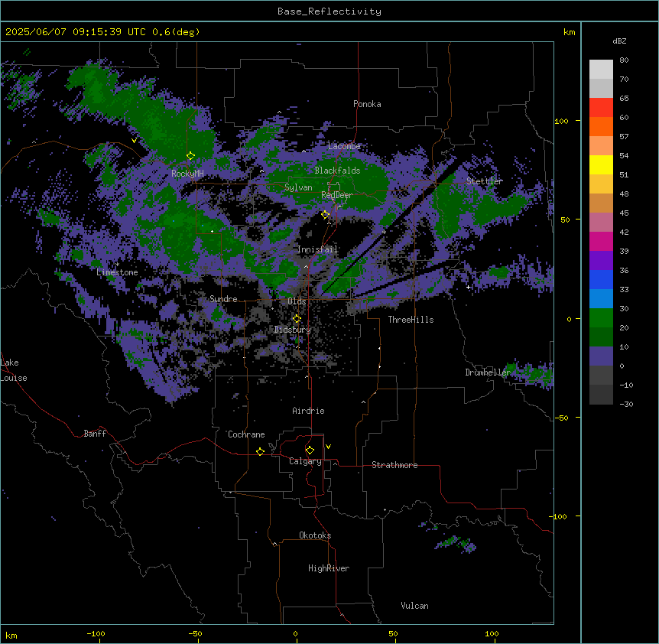This screenshot has width=659, height=644.
Task: Select the Calgary label
Action: click(x=306, y=461)
